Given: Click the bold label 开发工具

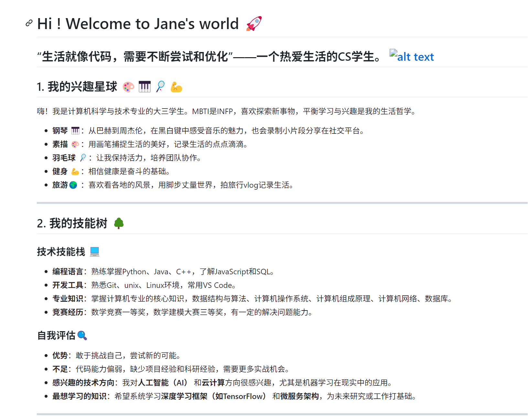Looking at the screenshot, I should (x=68, y=285).
